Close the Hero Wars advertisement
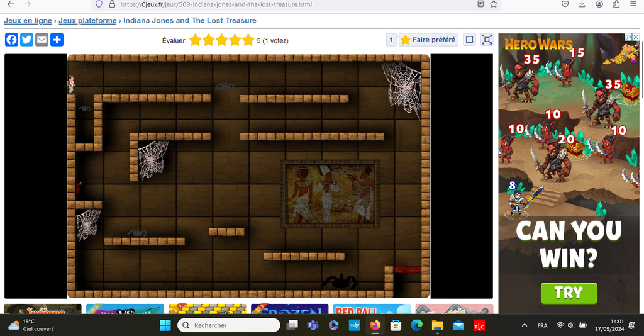Screen dimensions: 644x336 636,37
